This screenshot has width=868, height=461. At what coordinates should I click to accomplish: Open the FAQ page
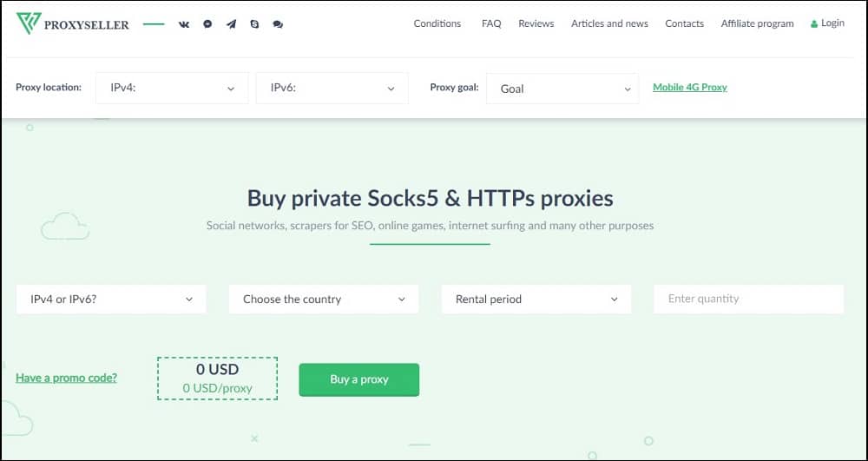[x=491, y=23]
